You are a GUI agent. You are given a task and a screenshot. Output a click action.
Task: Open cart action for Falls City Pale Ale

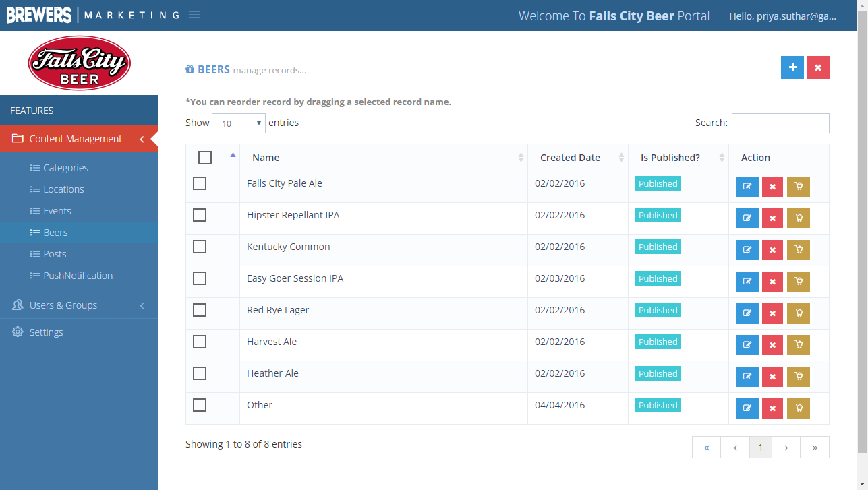(799, 187)
